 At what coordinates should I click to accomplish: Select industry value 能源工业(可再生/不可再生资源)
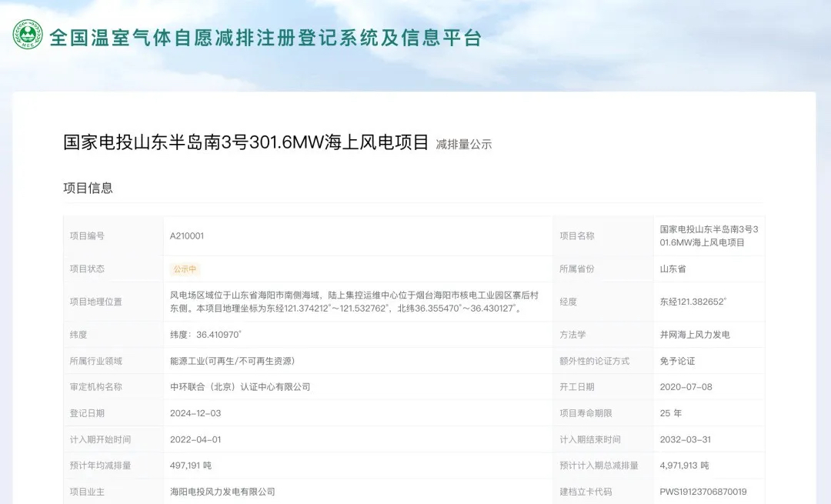tap(232, 361)
